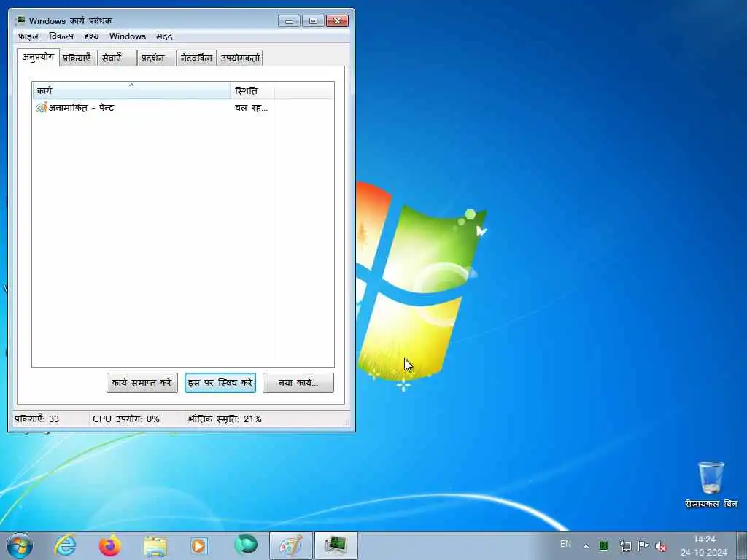Open the network tray icon
The height and width of the screenshot is (560, 747).
[625, 545]
